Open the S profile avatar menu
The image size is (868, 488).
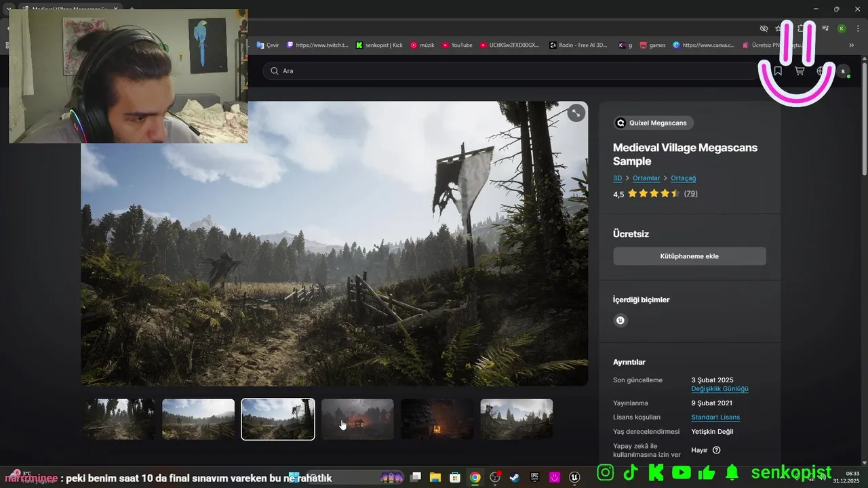(843, 71)
